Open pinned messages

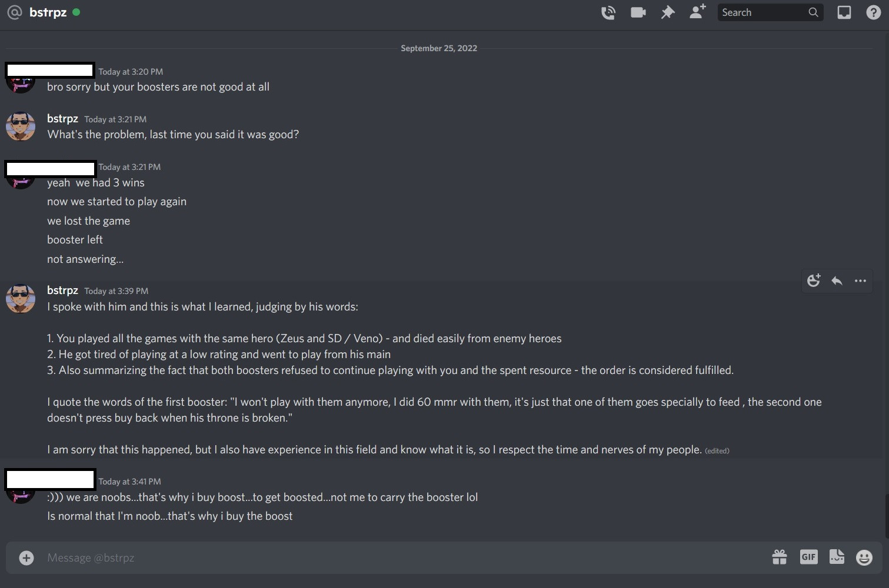[x=668, y=12]
